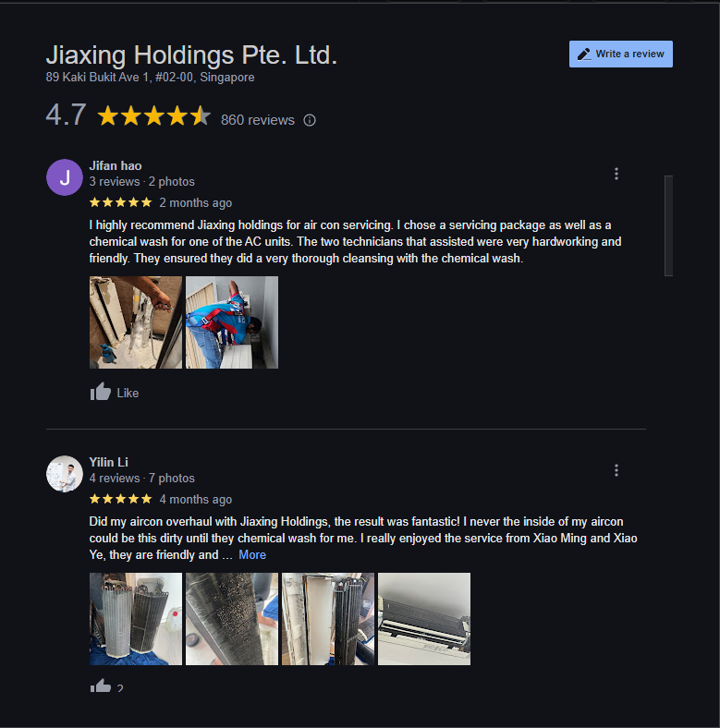Open Yilin's first photo of two coil units
The width and height of the screenshot is (720, 728).
pyautogui.click(x=136, y=619)
